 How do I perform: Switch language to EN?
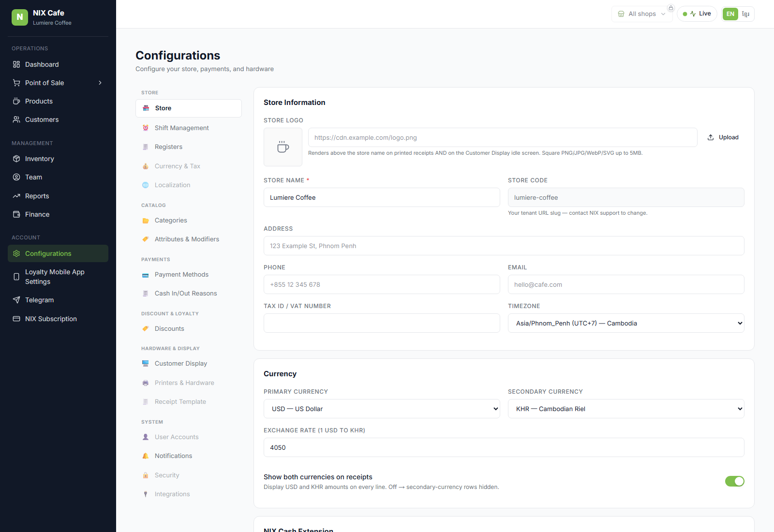[730, 14]
